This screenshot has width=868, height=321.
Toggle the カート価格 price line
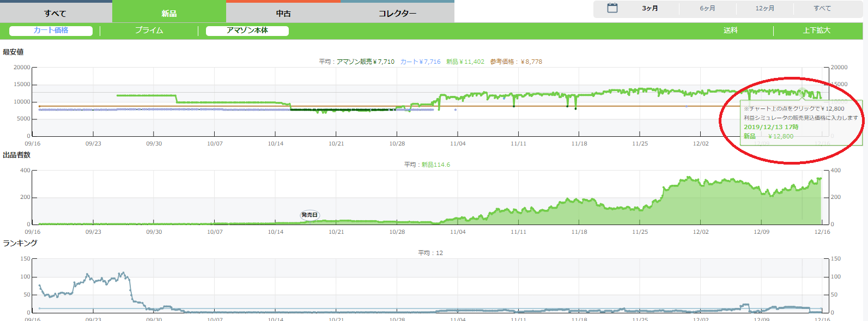coord(51,31)
